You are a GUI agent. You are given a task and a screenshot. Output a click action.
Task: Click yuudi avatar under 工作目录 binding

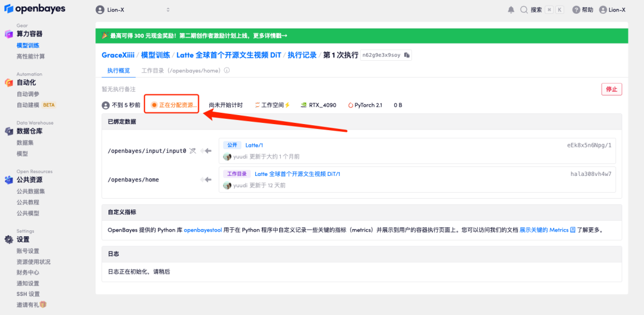227,186
